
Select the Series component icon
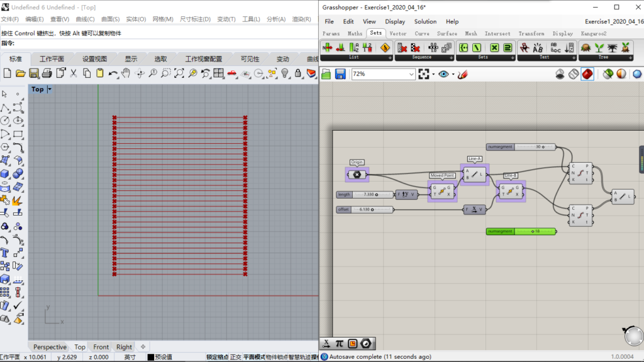pyautogui.click(x=447, y=48)
